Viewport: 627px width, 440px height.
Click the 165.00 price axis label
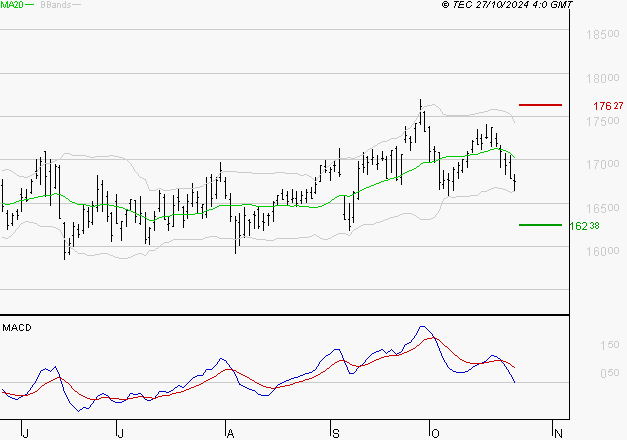[603, 208]
